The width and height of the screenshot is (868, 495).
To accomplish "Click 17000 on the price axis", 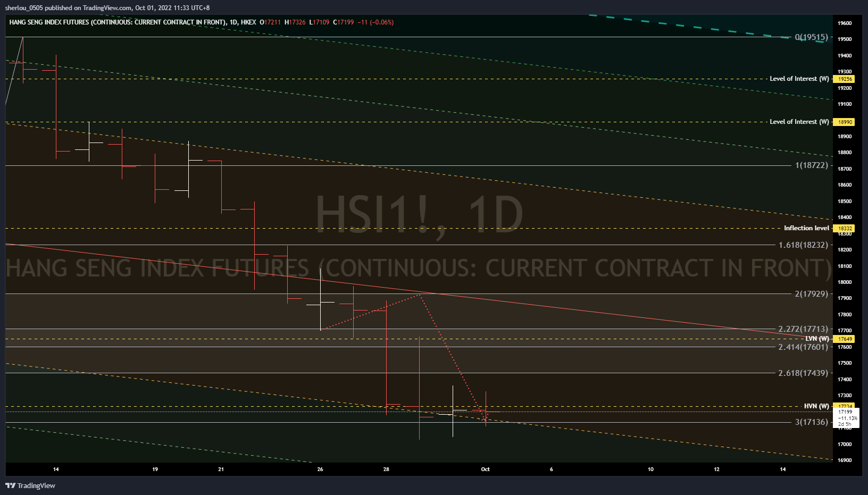I will click(x=845, y=444).
